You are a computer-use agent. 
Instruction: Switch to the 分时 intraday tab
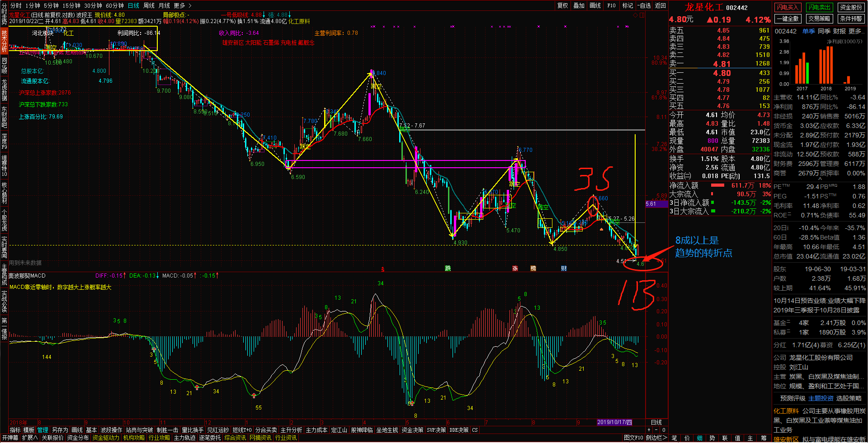16,5
